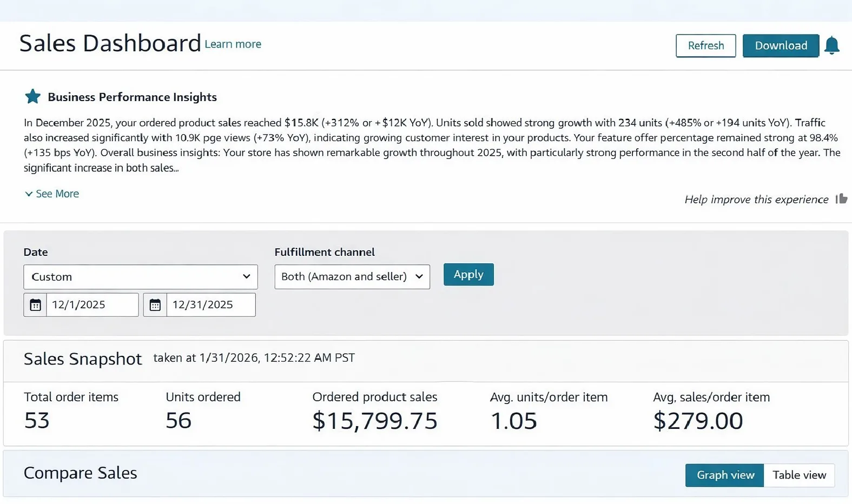The width and height of the screenshot is (852, 504).
Task: Switch Compare Sales to Graph view
Action: click(724, 475)
